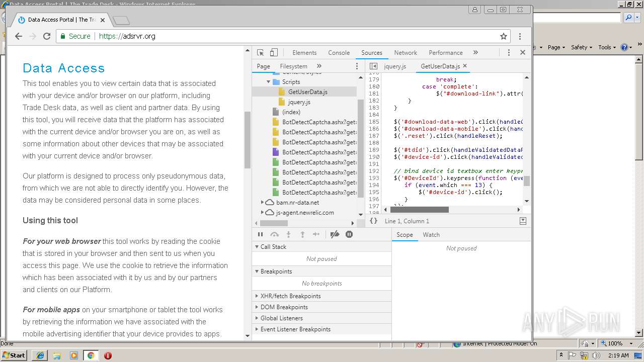
Task: Open the Performance tab
Action: tap(446, 52)
